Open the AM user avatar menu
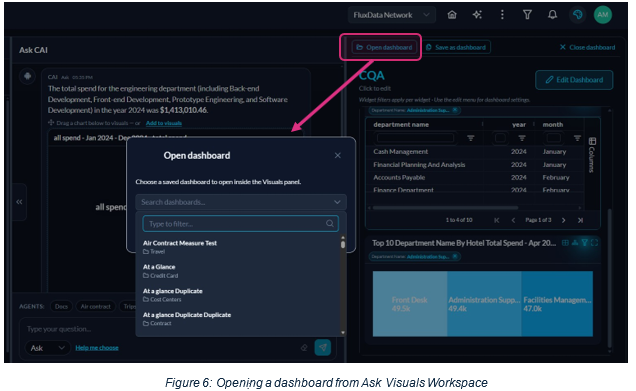This screenshot has height=391, width=636. (x=603, y=15)
